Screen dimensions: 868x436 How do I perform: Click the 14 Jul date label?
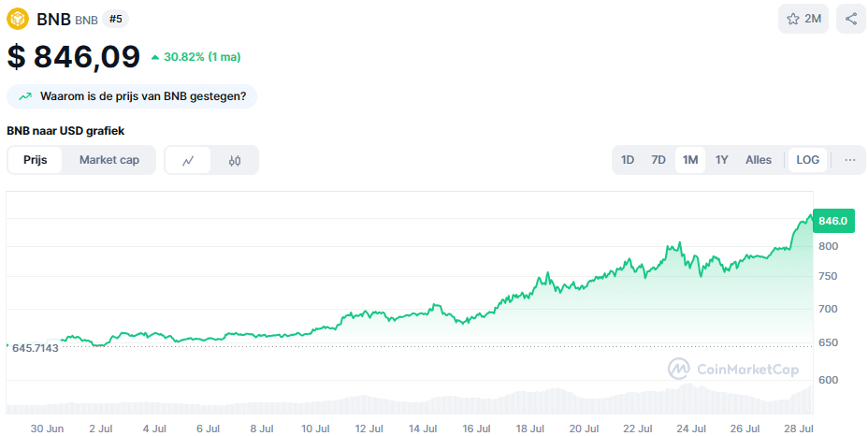click(423, 429)
